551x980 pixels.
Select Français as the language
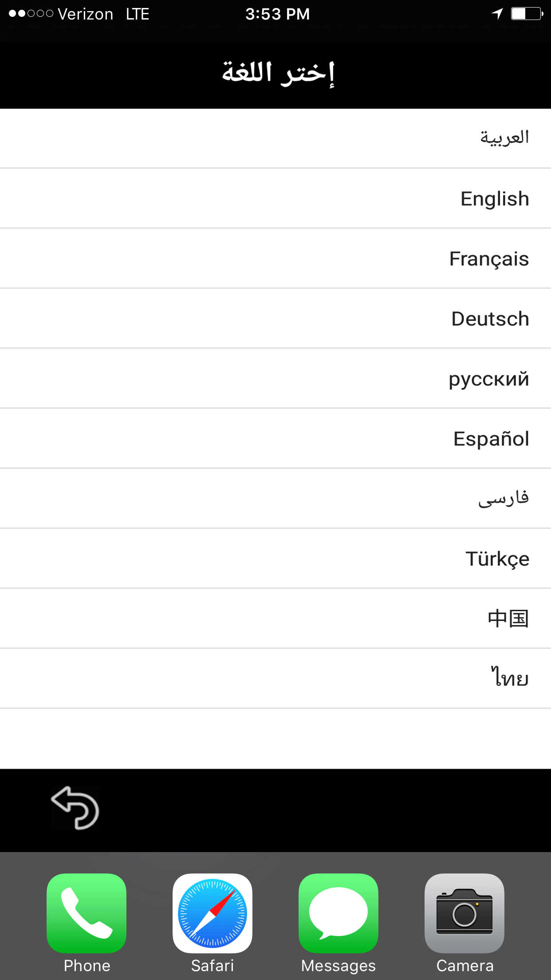click(488, 258)
